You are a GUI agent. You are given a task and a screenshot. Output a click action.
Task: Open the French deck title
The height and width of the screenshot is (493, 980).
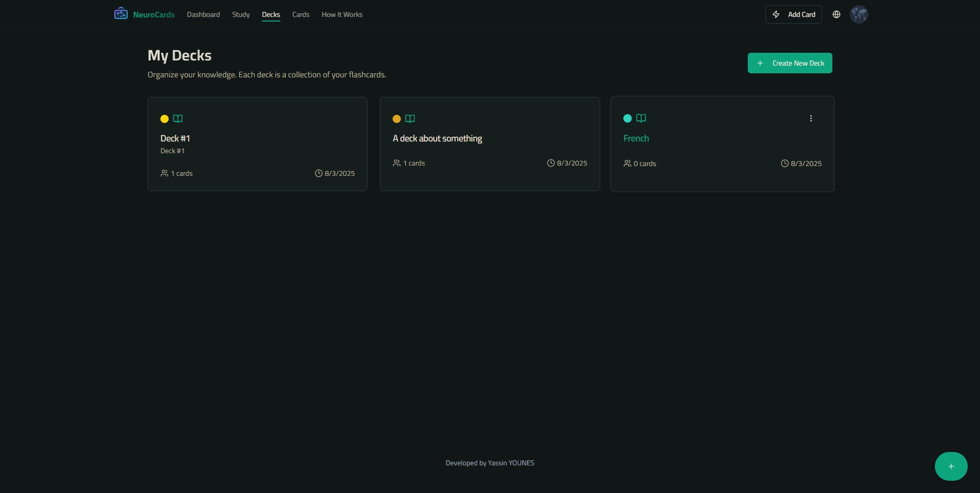tap(636, 138)
